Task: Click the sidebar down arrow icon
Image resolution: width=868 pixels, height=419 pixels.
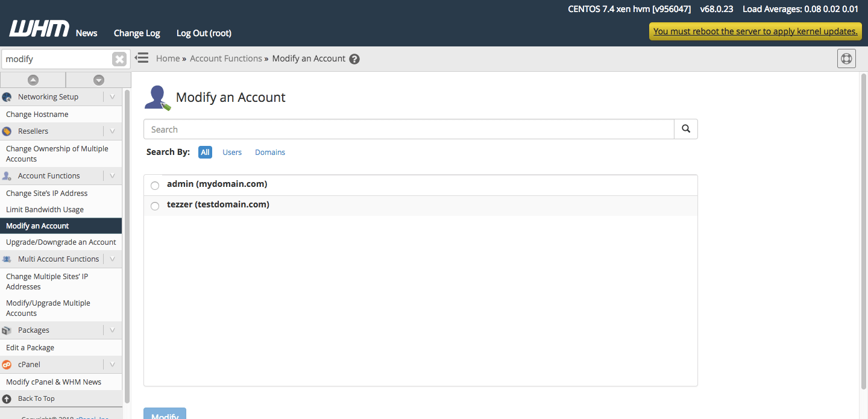Action: [99, 80]
